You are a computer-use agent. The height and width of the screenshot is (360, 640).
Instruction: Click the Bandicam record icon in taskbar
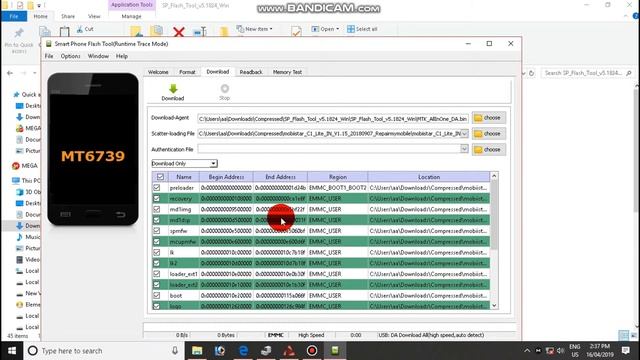[x=312, y=351]
